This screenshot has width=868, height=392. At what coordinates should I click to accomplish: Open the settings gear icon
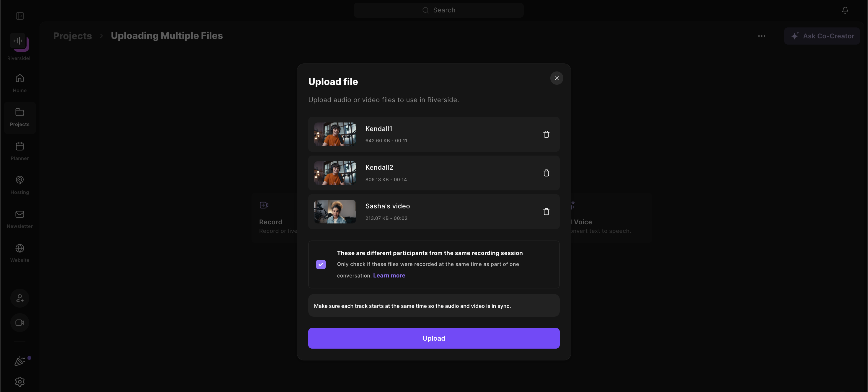[x=19, y=382]
